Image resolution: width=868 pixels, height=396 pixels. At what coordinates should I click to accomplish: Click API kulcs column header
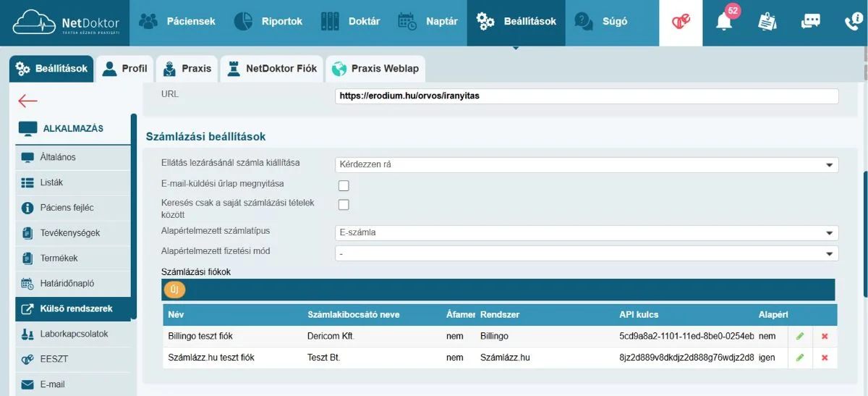(x=684, y=315)
